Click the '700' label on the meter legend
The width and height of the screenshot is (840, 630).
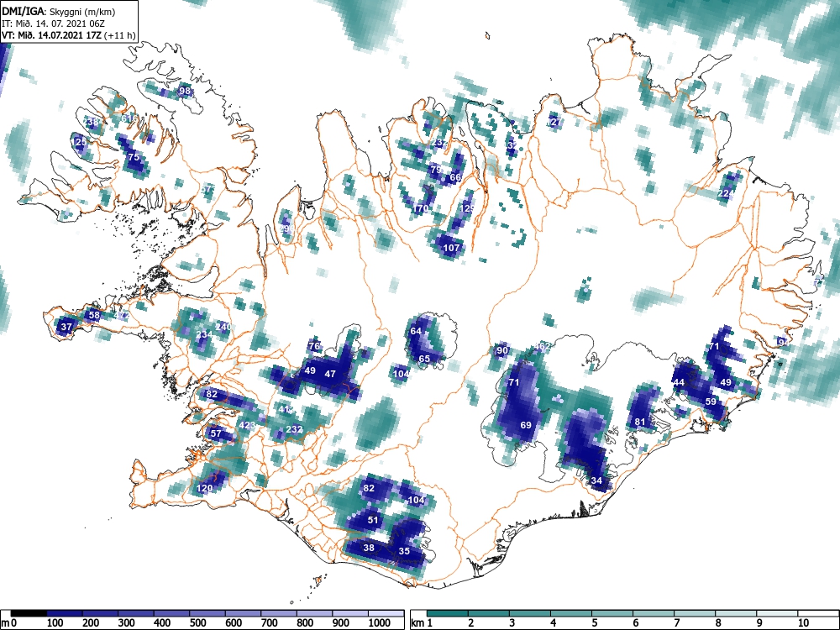tap(269, 623)
